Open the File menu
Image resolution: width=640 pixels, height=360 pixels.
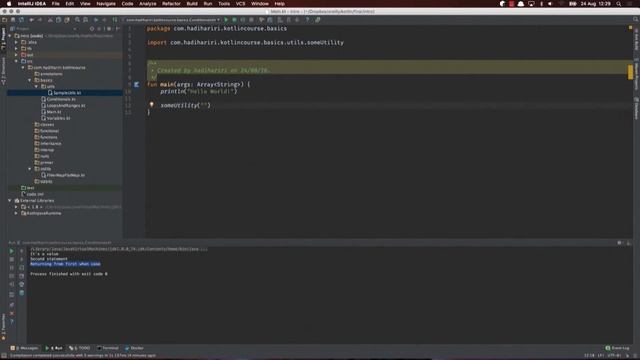(56, 4)
